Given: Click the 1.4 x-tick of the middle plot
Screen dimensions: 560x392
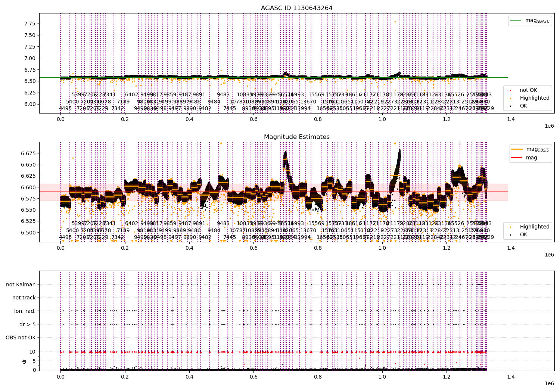Looking at the screenshot, I should coord(511,248).
